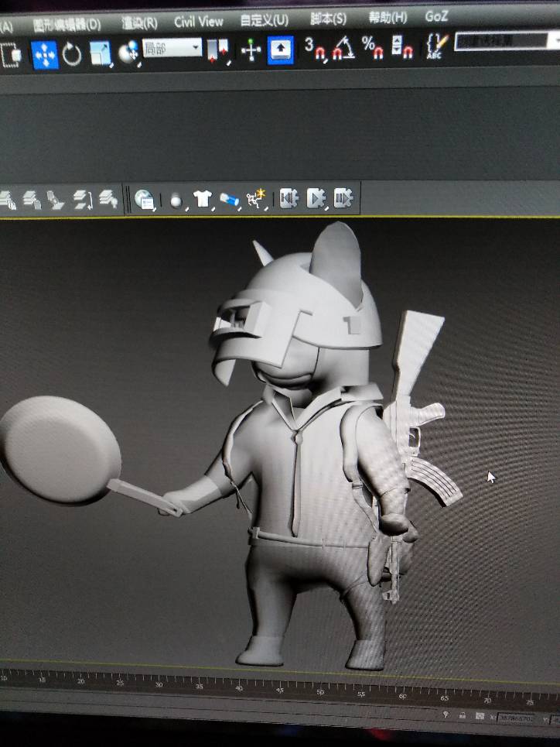Open the 自定义(U) menu
The image size is (560, 747).
click(265, 20)
